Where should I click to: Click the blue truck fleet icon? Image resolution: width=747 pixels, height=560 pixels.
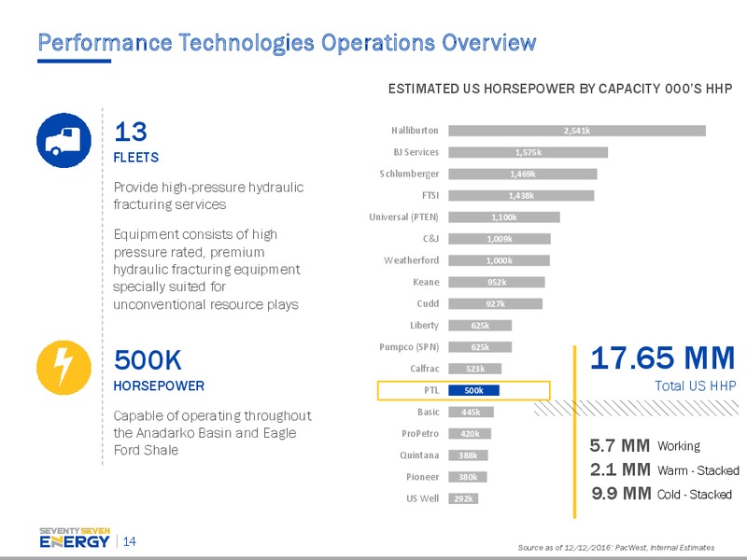(63, 141)
